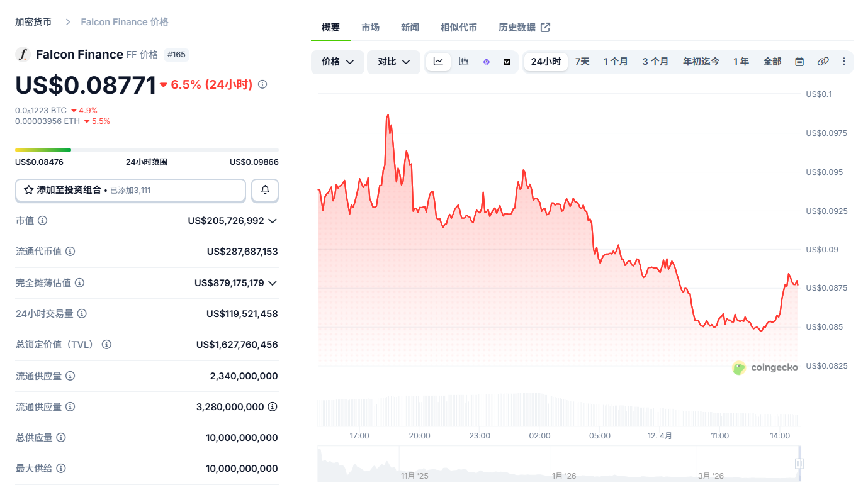The width and height of the screenshot is (868, 485).
Task: Open the calendar date range picker
Action: (799, 62)
